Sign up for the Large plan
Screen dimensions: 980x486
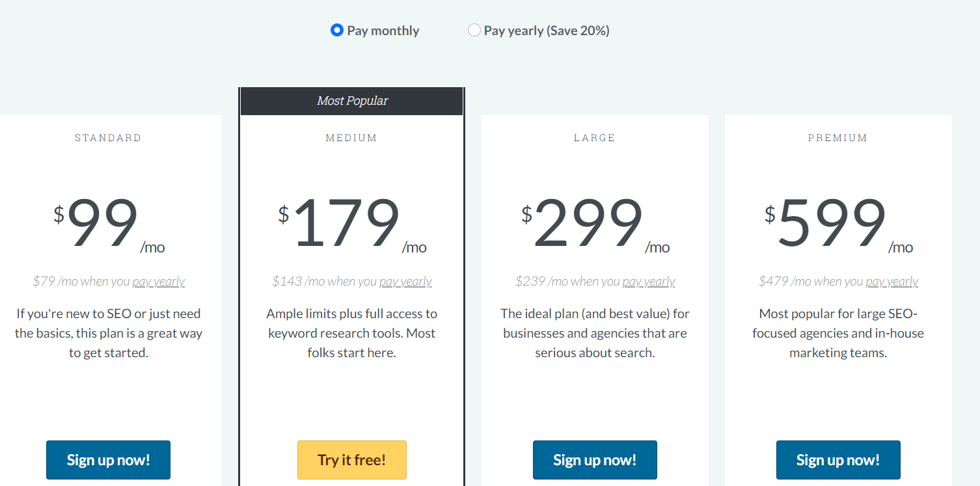tap(595, 460)
